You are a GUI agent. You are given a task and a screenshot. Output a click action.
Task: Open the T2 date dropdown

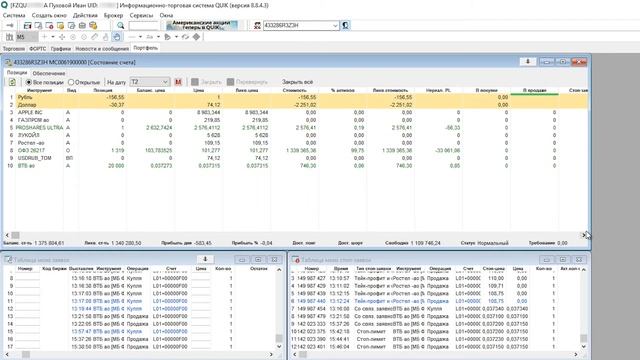(x=149, y=82)
